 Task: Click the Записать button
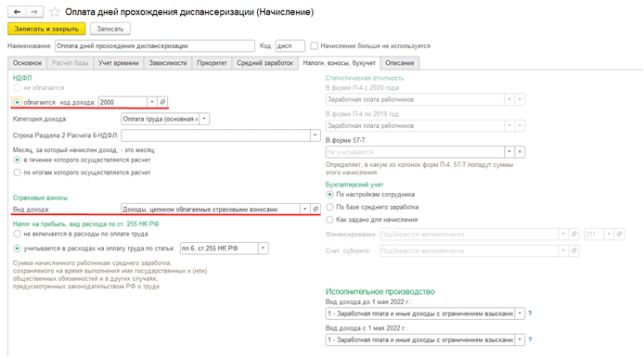110,29
